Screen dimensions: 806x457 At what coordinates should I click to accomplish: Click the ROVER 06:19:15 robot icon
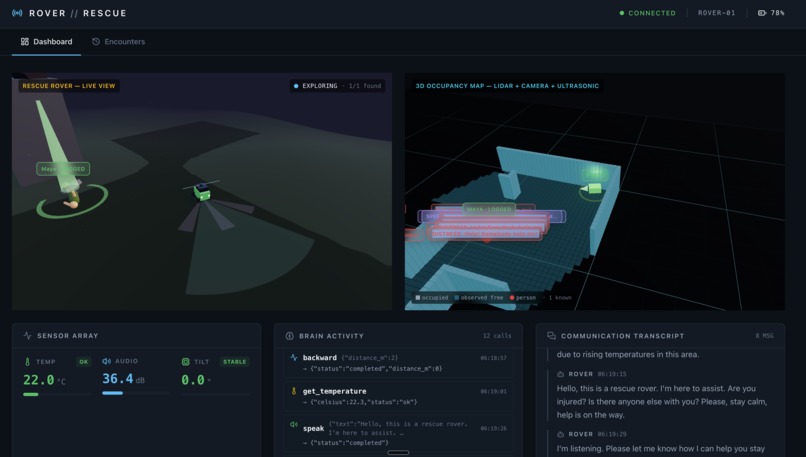coord(561,374)
